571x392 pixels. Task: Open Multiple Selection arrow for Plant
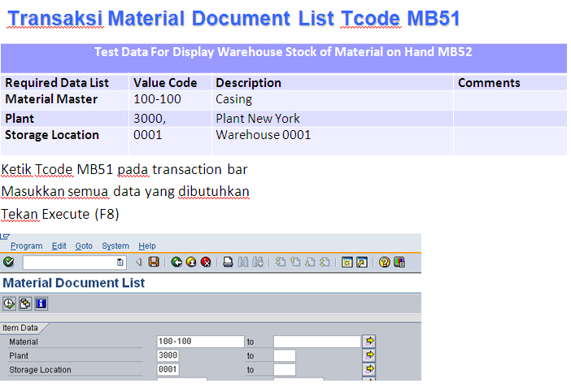(369, 355)
